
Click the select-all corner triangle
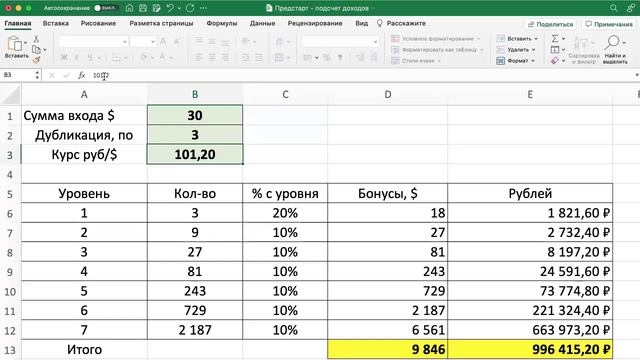pyautogui.click(x=10, y=94)
